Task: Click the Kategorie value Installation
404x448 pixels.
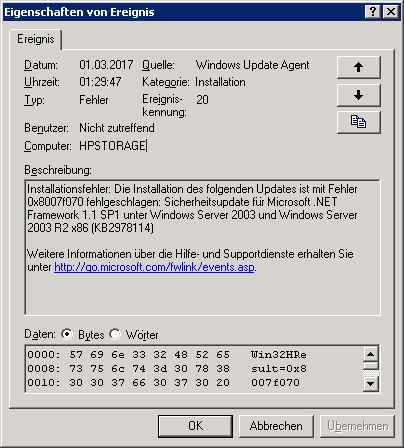Action: pyautogui.click(x=220, y=82)
